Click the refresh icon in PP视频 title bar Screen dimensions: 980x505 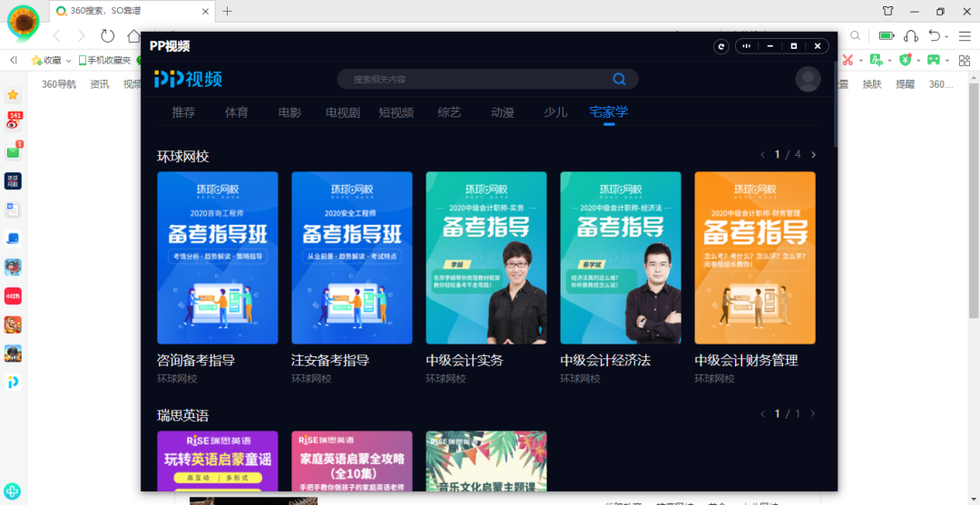coord(721,46)
